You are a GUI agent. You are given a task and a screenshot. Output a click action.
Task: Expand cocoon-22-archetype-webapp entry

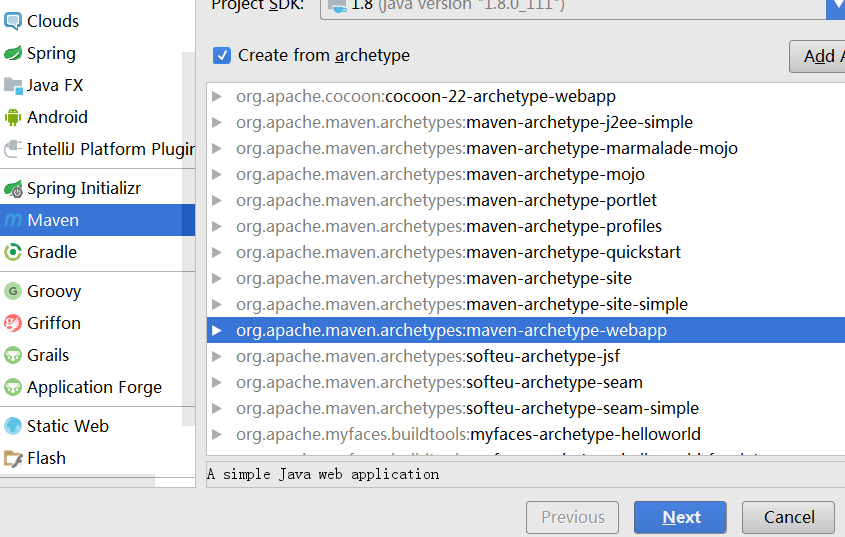coord(217,97)
